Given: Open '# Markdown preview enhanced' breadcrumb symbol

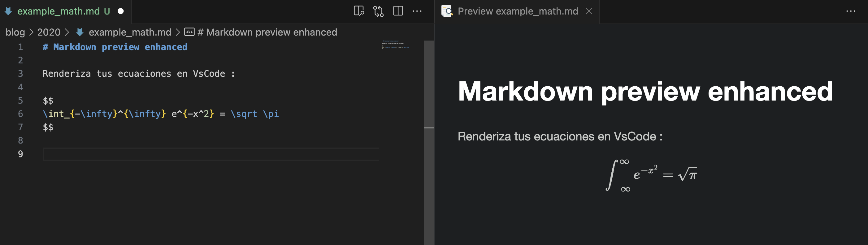Looking at the screenshot, I should click(x=267, y=32).
